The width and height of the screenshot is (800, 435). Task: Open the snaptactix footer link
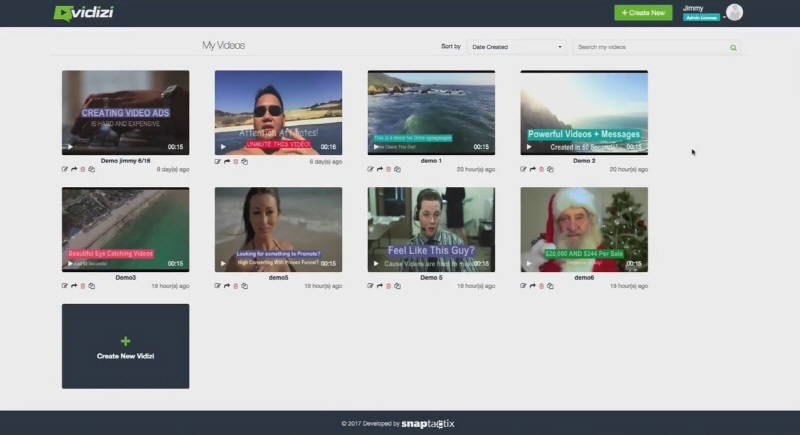(x=428, y=424)
